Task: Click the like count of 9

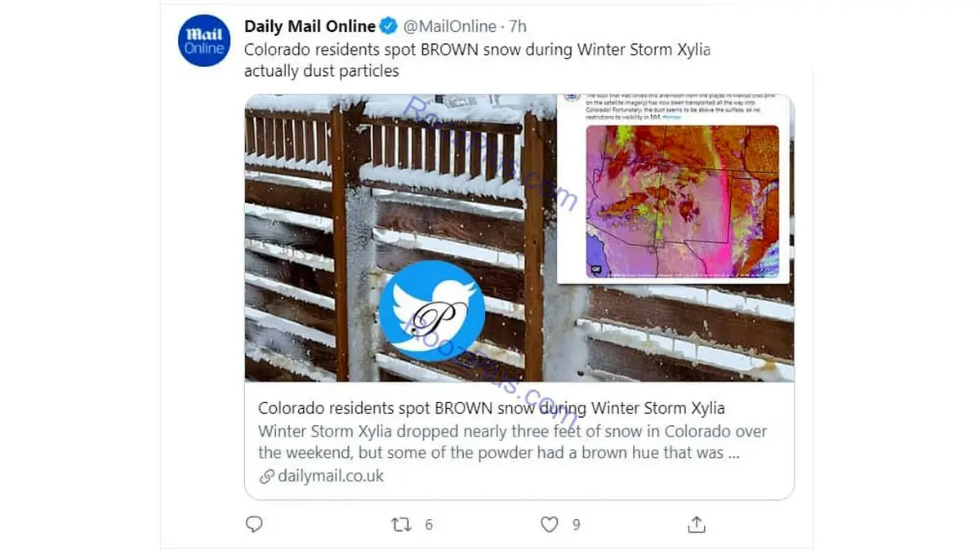Action: pyautogui.click(x=576, y=525)
